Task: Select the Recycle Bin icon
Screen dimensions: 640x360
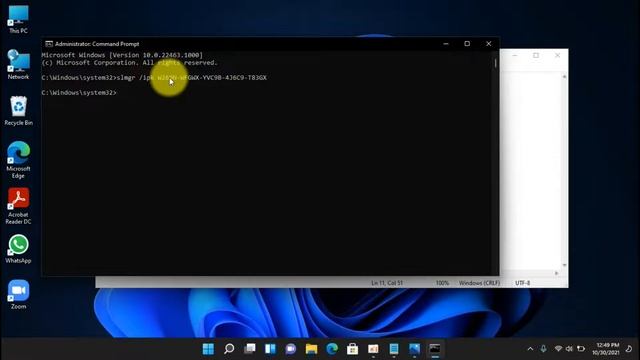Action: (18, 111)
